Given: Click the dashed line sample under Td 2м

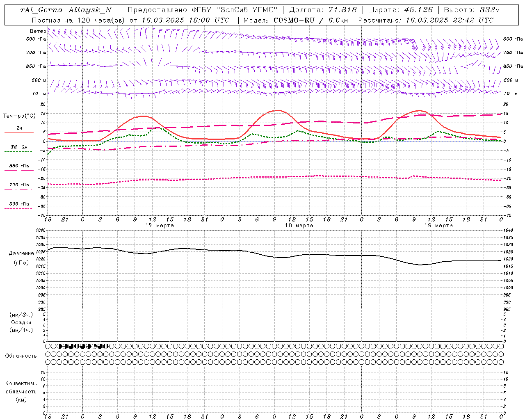Looking at the screenshot, I should (18, 152).
